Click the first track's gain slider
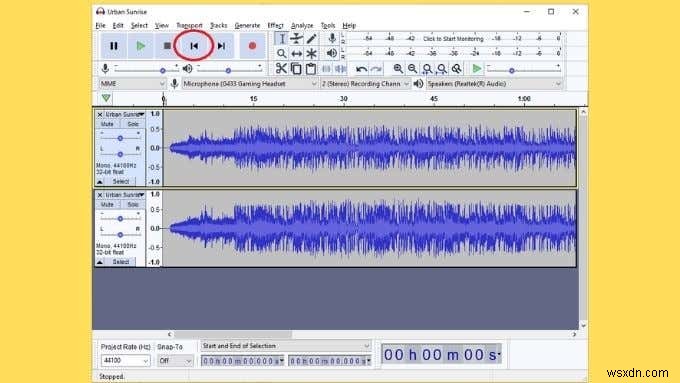680x383 pixels. [x=120, y=137]
